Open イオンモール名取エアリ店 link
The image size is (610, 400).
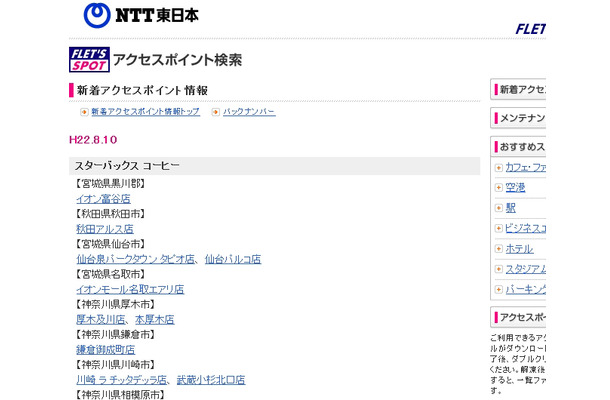click(x=130, y=289)
